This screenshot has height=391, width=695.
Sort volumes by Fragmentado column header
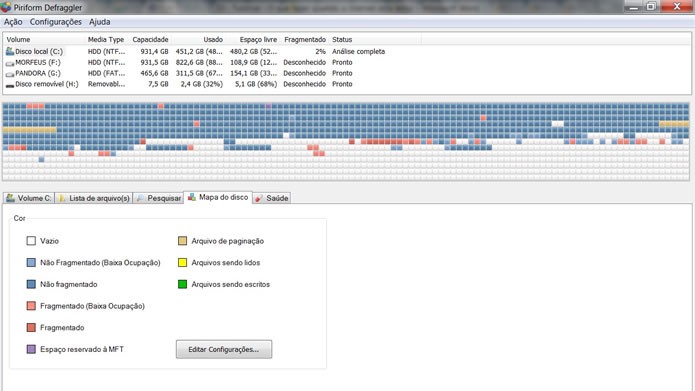point(305,39)
